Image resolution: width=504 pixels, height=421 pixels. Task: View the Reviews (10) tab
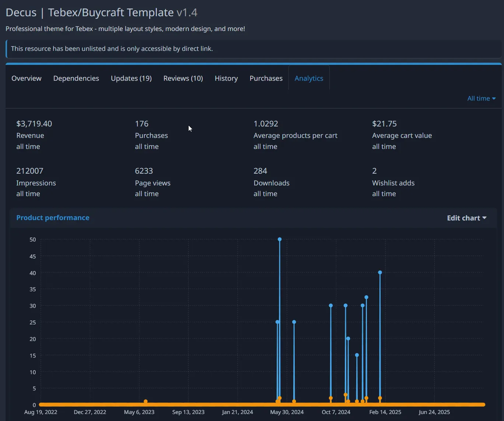pyautogui.click(x=183, y=78)
